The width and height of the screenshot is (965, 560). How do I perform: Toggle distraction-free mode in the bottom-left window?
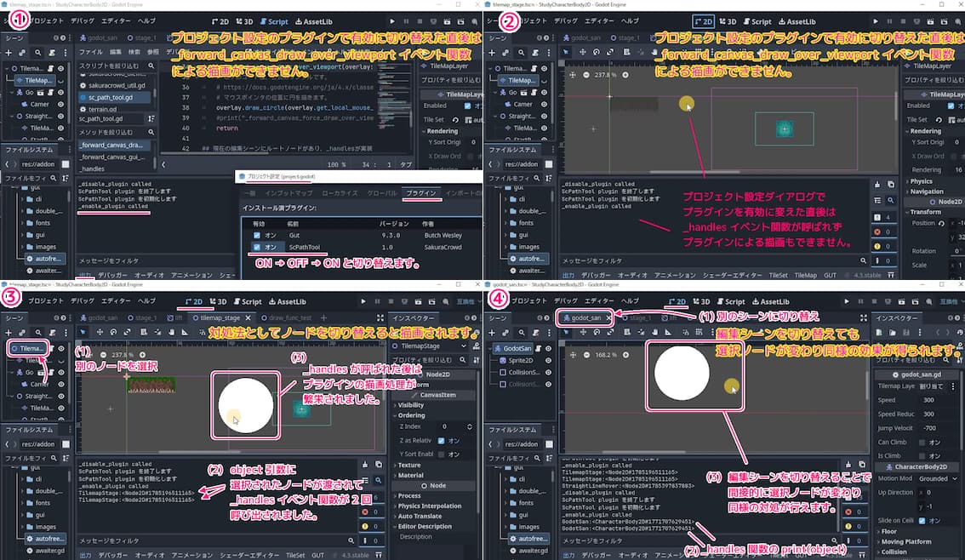(380, 318)
